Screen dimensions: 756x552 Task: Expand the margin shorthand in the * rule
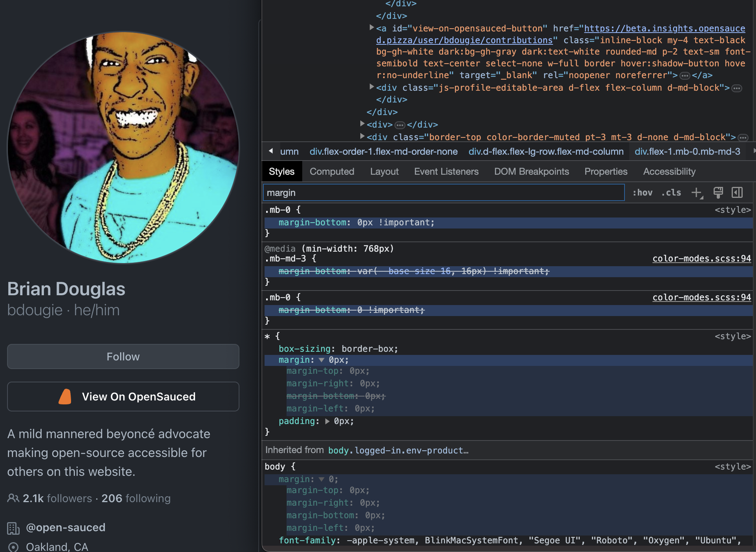[321, 360]
